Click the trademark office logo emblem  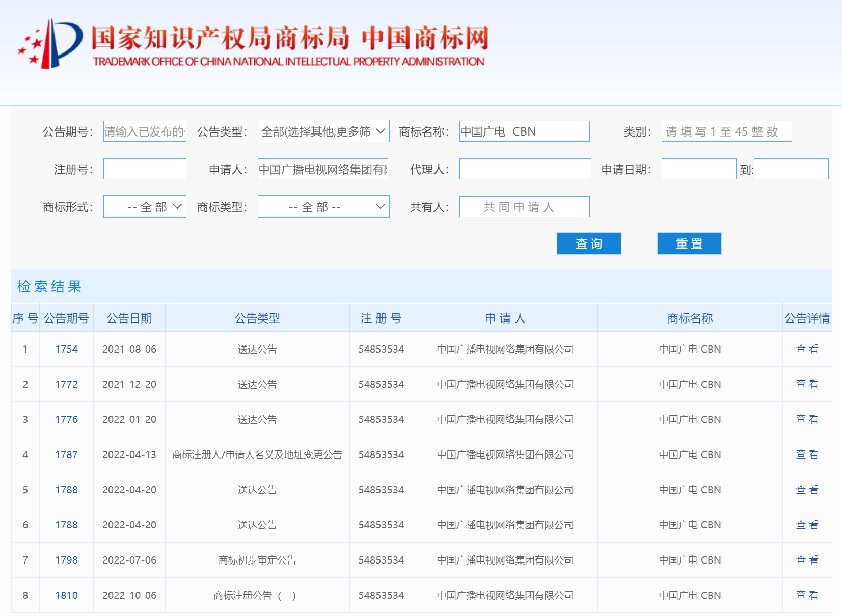pyautogui.click(x=50, y=44)
